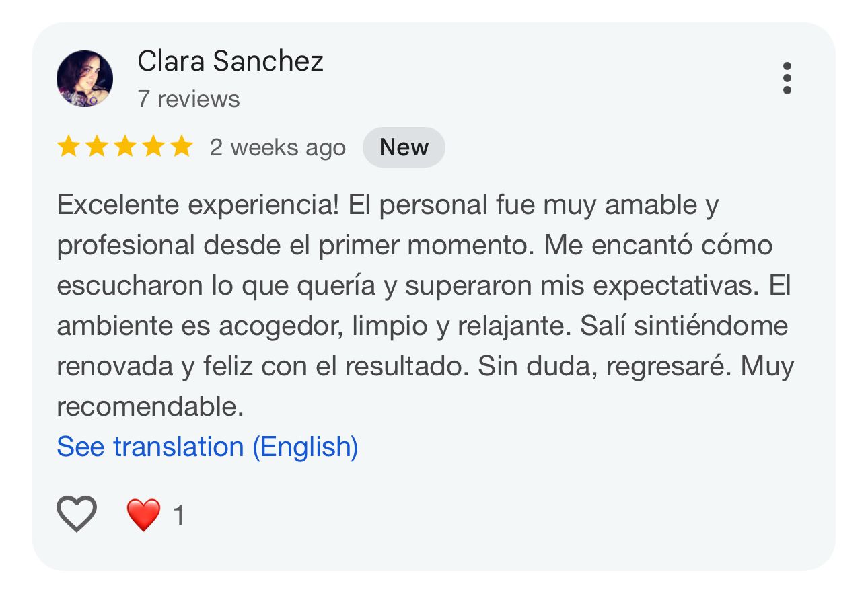
Task: Click the "7 reviews" reviewer count
Action: [x=188, y=99]
